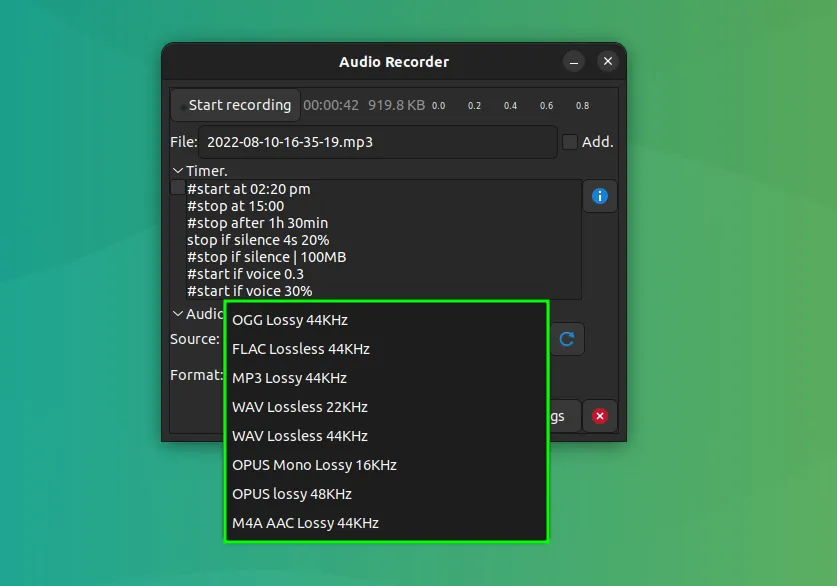Toggle the timer rules checkbox
The image size is (837, 586).
pos(177,188)
